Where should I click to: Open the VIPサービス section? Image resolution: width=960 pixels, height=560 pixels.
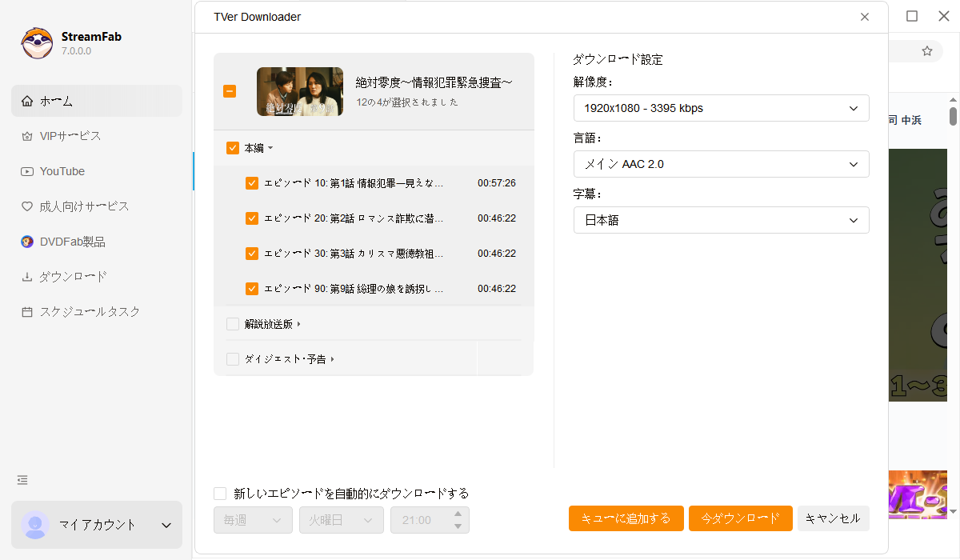click(x=60, y=135)
